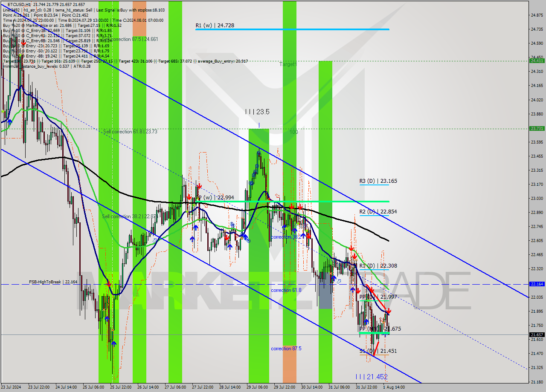Click the R2 (D) | 22.854 label
546x392 pixels.
coord(378,212)
